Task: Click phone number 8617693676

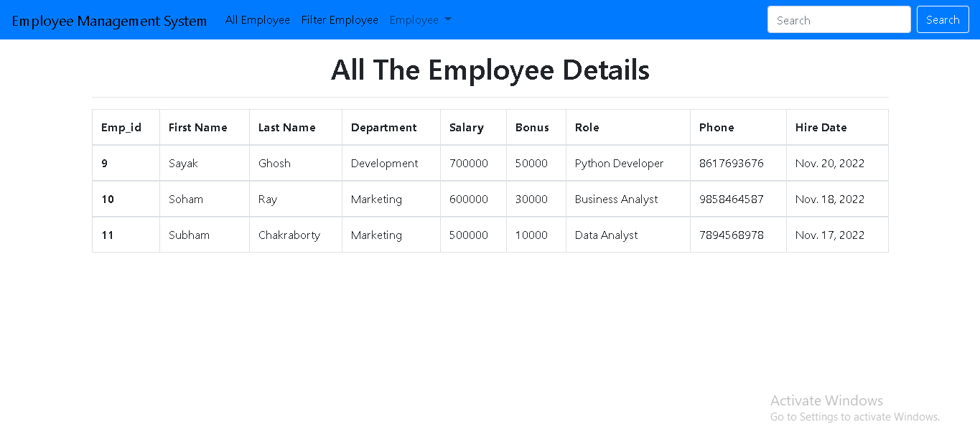Action: (732, 164)
